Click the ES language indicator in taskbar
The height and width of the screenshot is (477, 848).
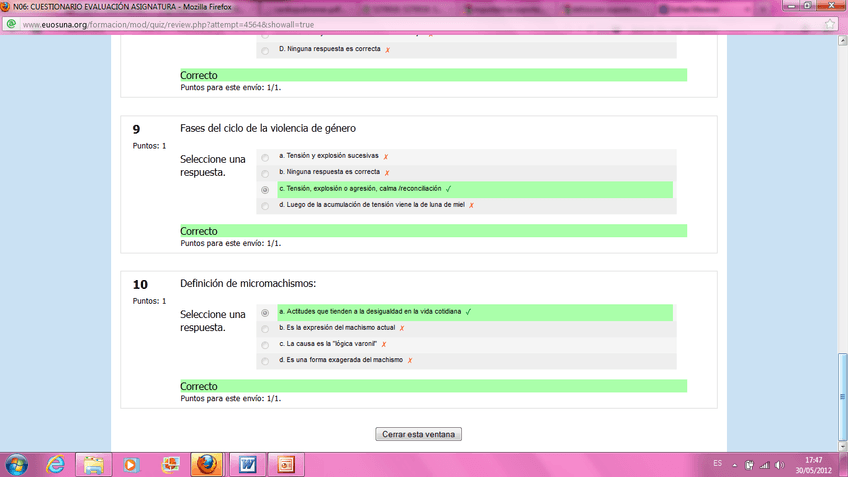click(x=717, y=464)
